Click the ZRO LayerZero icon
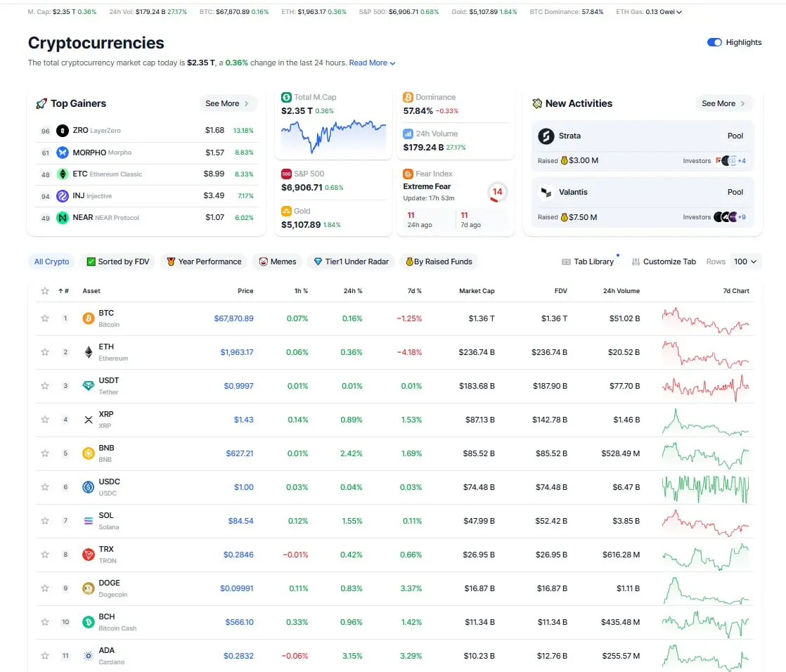 [62, 131]
